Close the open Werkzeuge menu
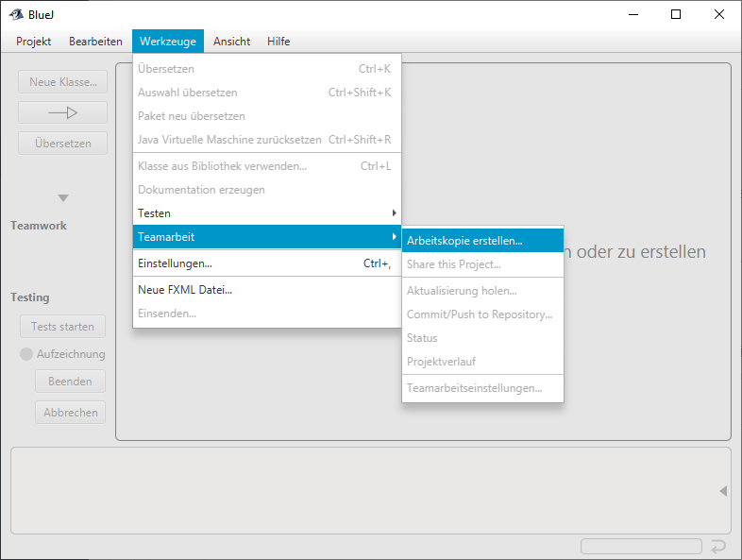 (x=168, y=42)
